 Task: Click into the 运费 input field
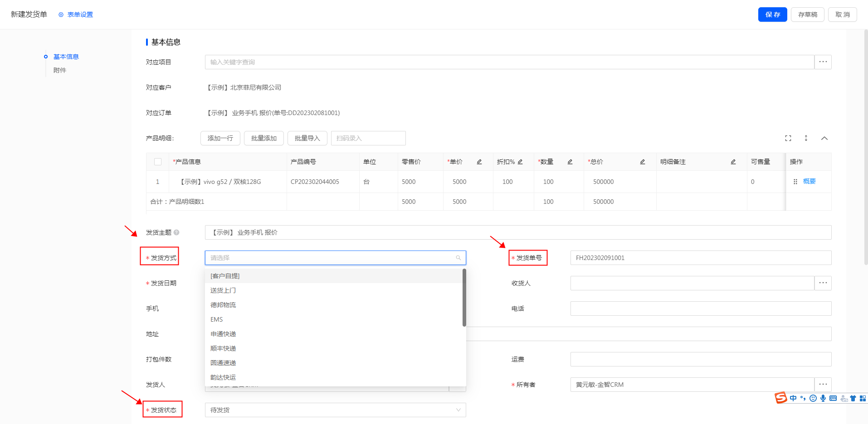pyautogui.click(x=701, y=359)
